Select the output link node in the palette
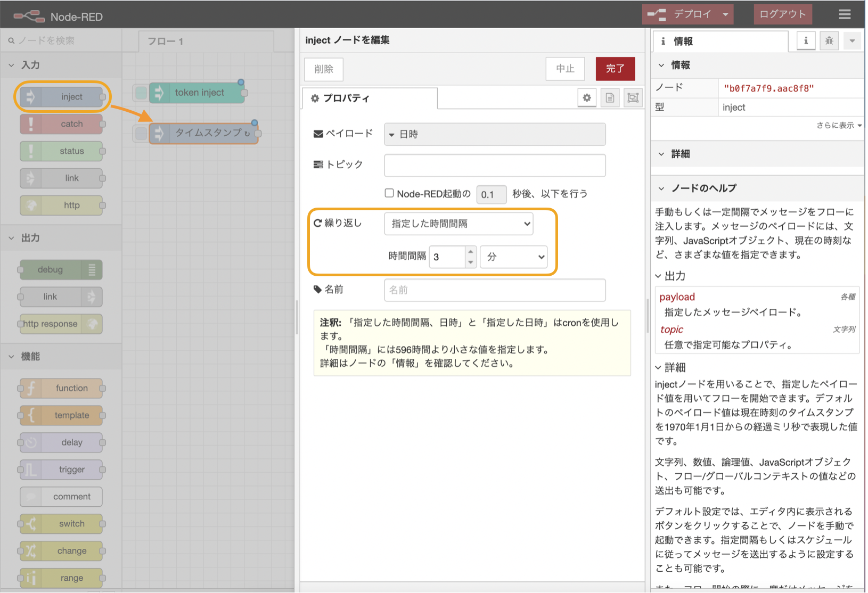The height and width of the screenshot is (593, 868). [x=61, y=297]
